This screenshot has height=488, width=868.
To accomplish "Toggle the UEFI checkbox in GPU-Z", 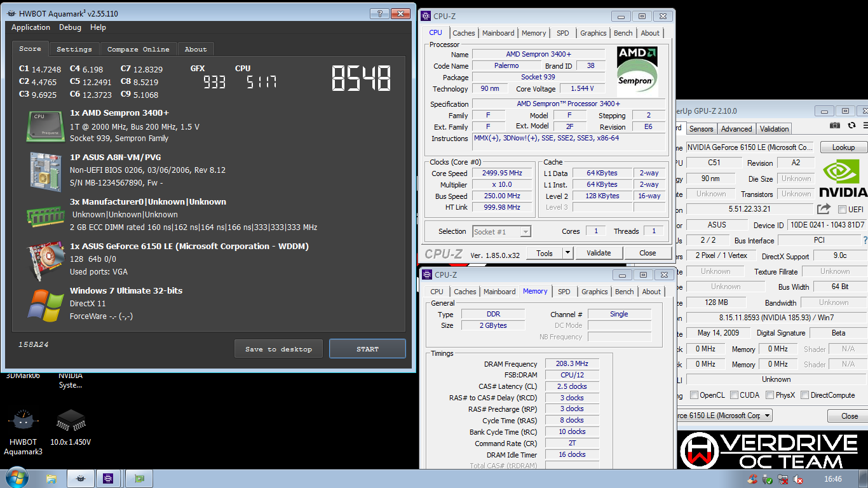I will [842, 209].
